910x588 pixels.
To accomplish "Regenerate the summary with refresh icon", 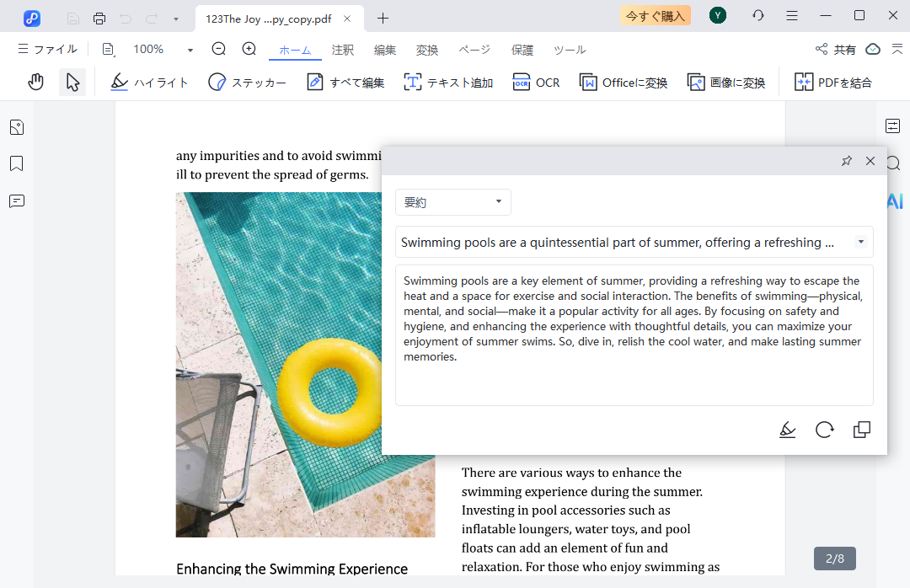I will (824, 430).
